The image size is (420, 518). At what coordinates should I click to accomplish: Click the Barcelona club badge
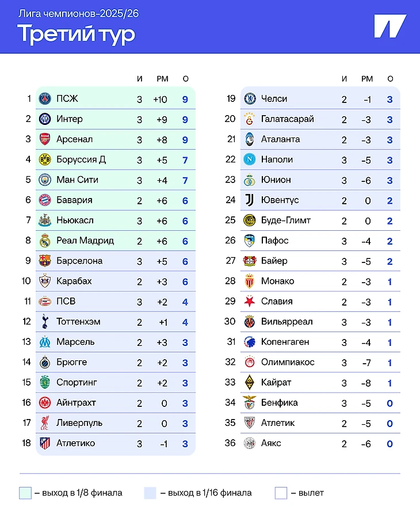point(45,261)
